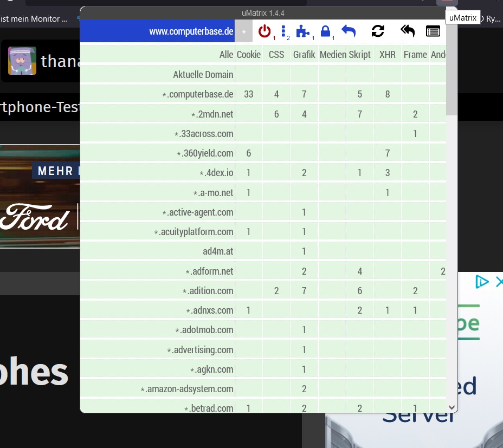The height and width of the screenshot is (448, 503).
Task: Close the ad with the X icon
Action: [499, 282]
